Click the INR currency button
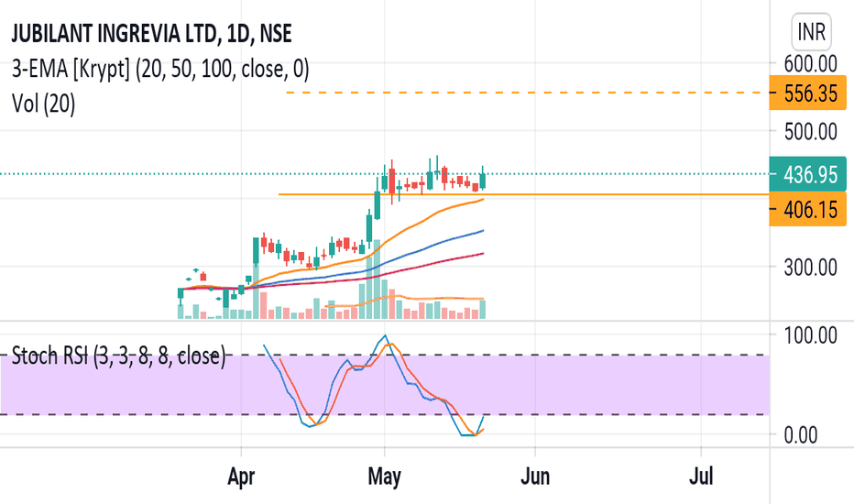This screenshot has height=504, width=854. pos(811,31)
